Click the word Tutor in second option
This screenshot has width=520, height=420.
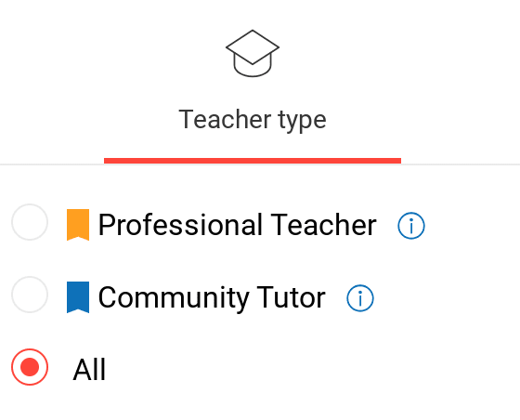(292, 297)
